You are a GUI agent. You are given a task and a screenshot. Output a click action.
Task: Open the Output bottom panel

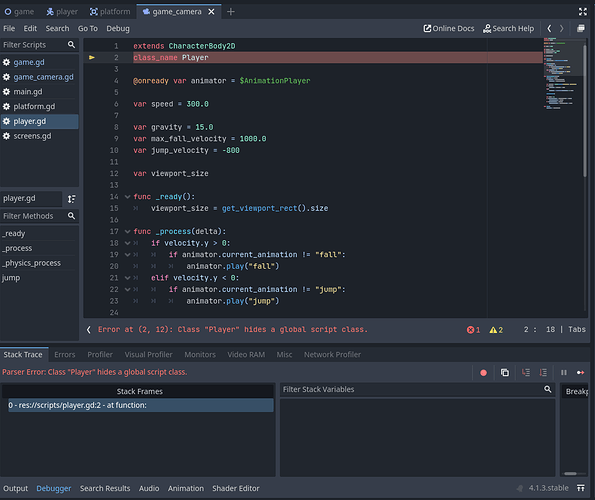16,488
